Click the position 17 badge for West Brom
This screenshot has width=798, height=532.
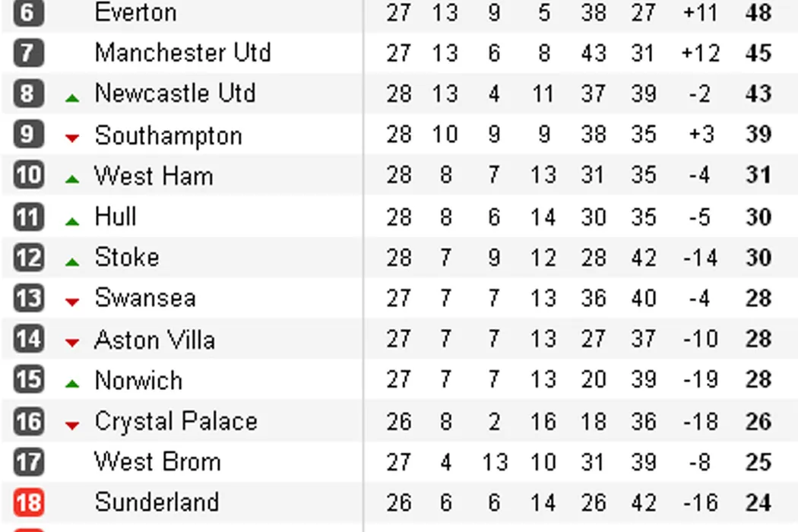(28, 461)
